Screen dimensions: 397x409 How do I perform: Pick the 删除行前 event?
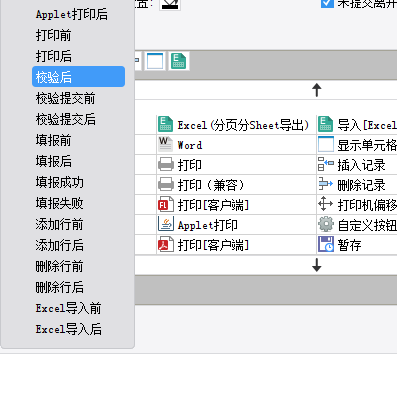(60, 266)
